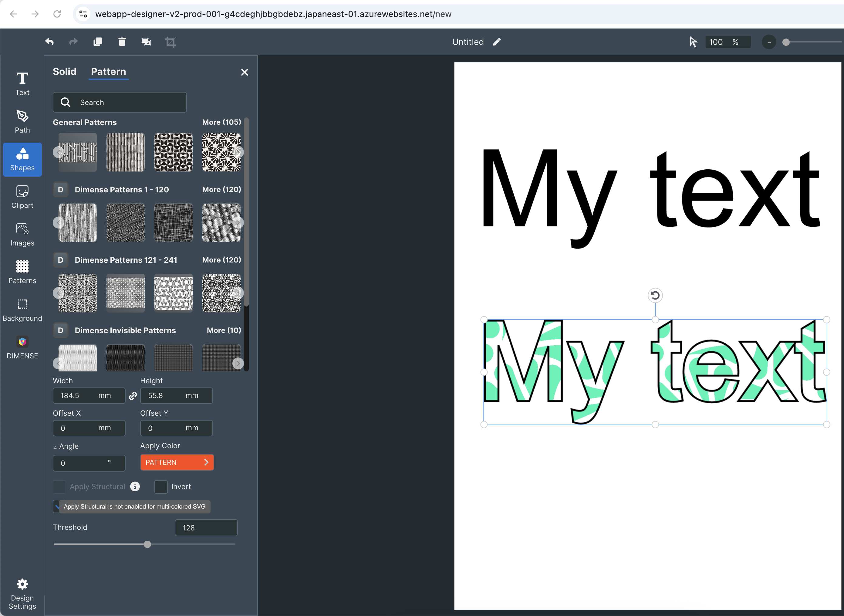The width and height of the screenshot is (844, 616).
Task: Click the Offset Y field
Action: pos(176,428)
